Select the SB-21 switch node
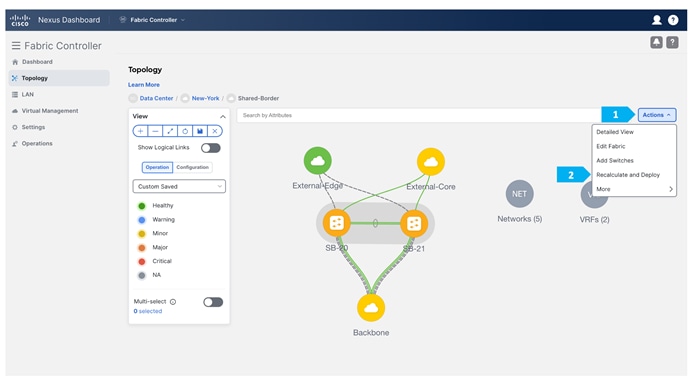 tap(414, 223)
